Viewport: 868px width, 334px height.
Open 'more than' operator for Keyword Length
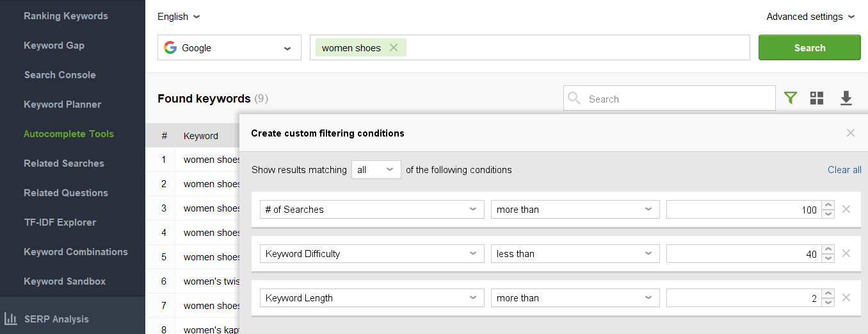pos(575,297)
